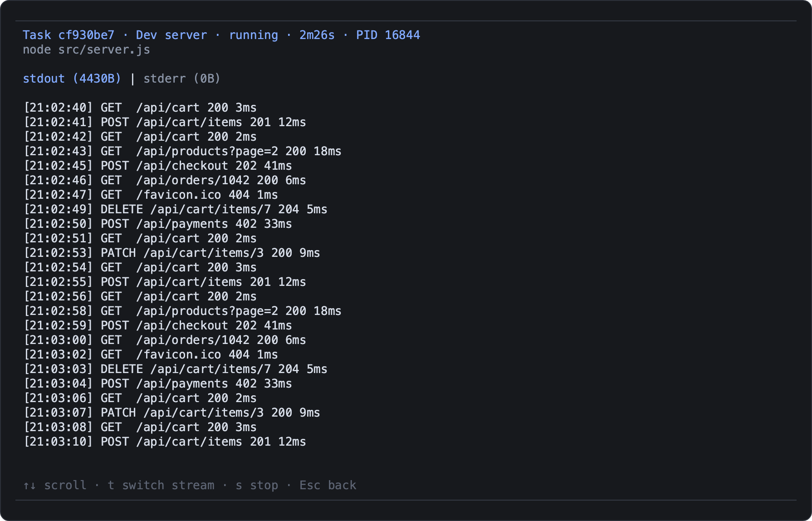Select log line at 21:03:10 POST /api/cart/items
The image size is (812, 521).
click(165, 442)
